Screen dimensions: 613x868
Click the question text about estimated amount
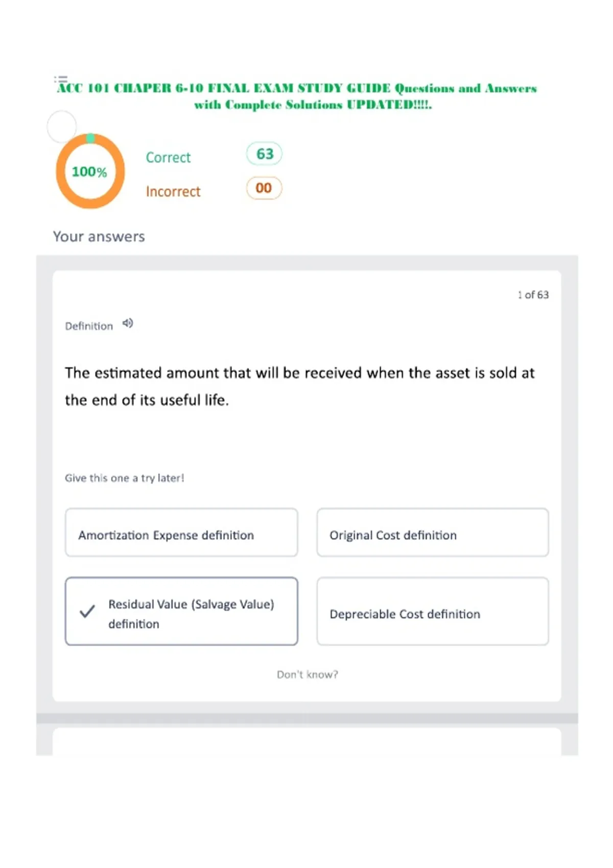tap(299, 387)
